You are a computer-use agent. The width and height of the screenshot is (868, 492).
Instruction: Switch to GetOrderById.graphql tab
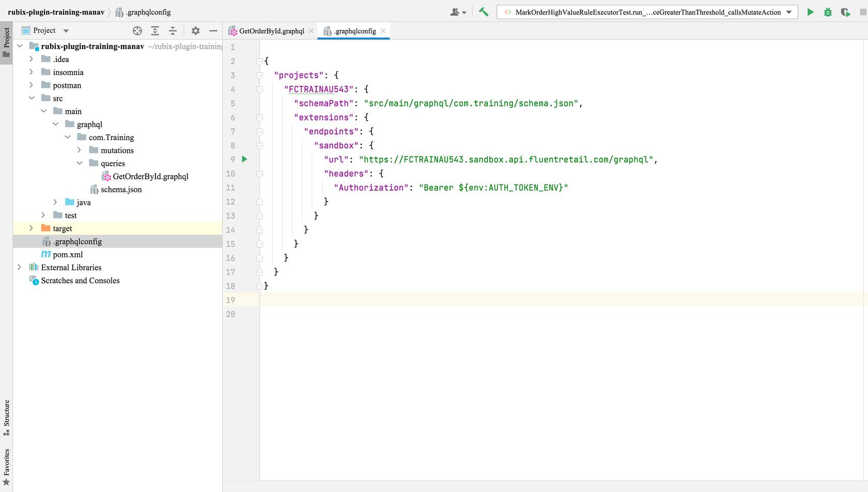(x=271, y=31)
